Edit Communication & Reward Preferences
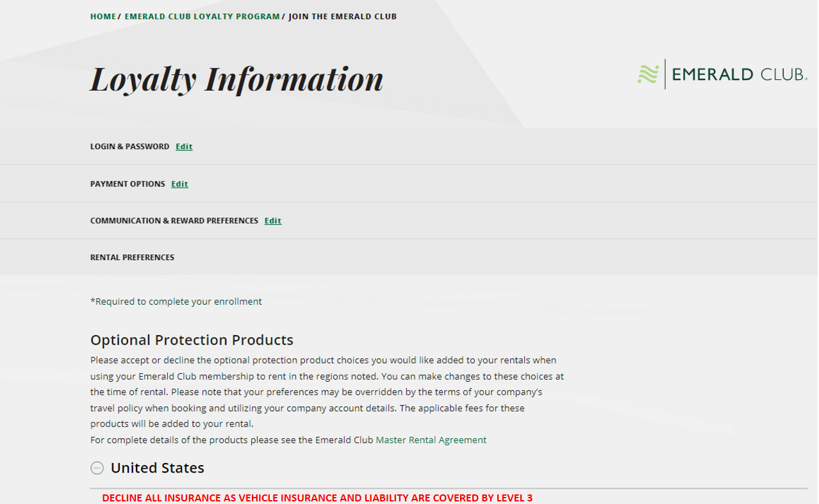819x504 pixels. pos(273,221)
